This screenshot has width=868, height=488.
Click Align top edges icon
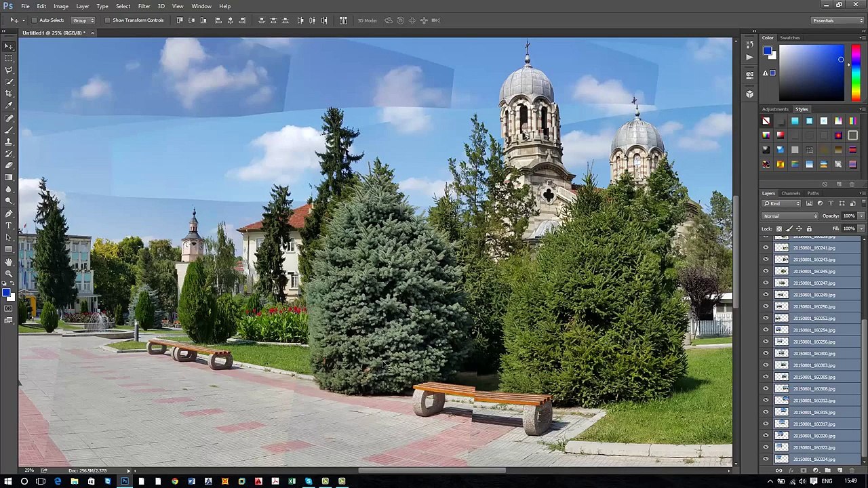180,20
